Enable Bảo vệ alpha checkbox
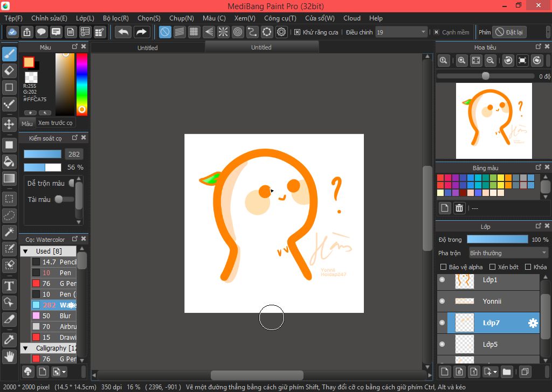The height and width of the screenshot is (392, 552). tap(444, 267)
